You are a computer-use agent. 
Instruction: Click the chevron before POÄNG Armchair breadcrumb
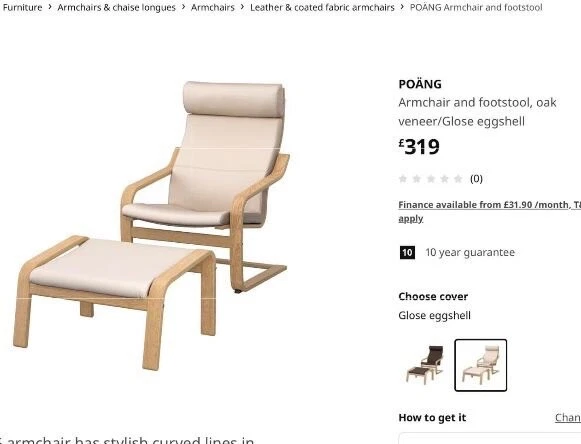click(x=402, y=7)
